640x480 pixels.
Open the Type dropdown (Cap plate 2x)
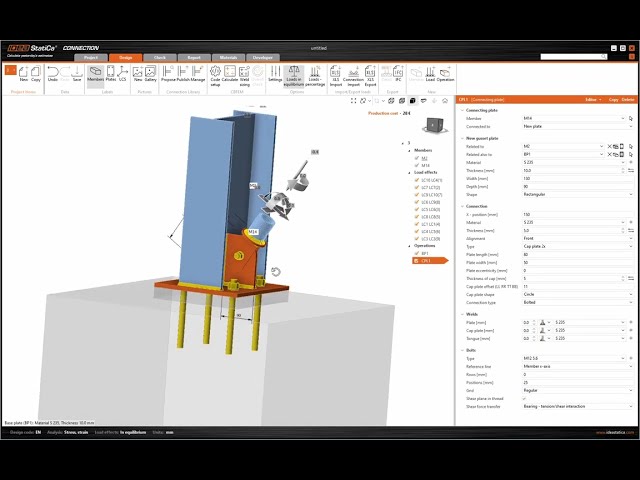coord(578,247)
